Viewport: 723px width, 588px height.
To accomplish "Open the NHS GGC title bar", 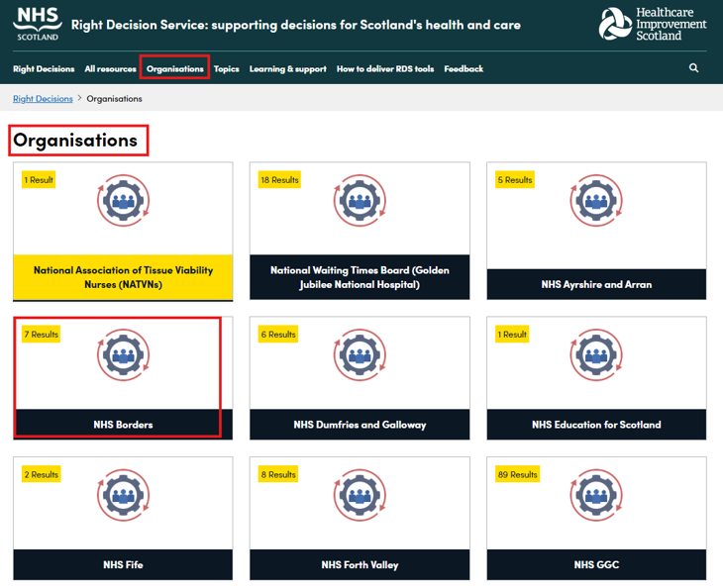I will pos(596,564).
